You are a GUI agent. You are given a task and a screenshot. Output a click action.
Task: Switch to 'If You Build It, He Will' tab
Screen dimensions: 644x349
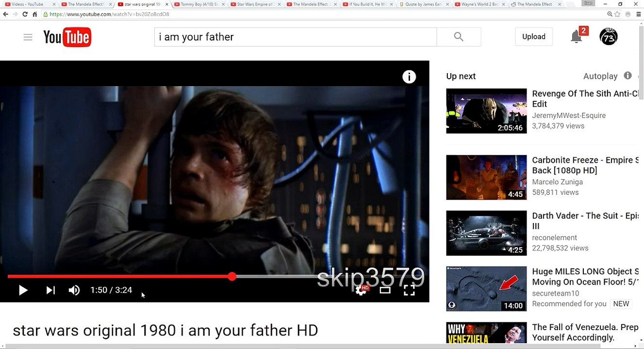pyautogui.click(x=367, y=4)
